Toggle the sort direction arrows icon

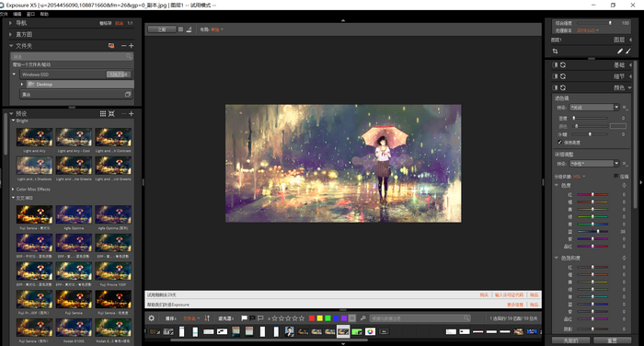point(207,318)
